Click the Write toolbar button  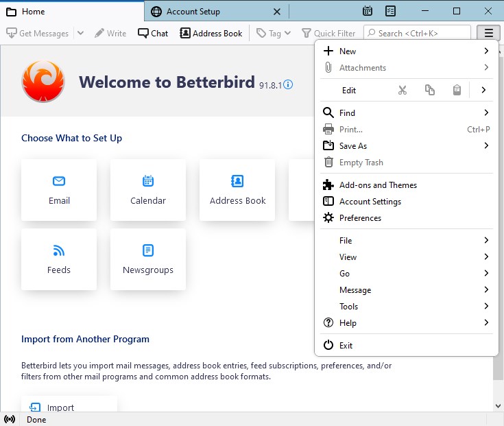click(x=110, y=33)
